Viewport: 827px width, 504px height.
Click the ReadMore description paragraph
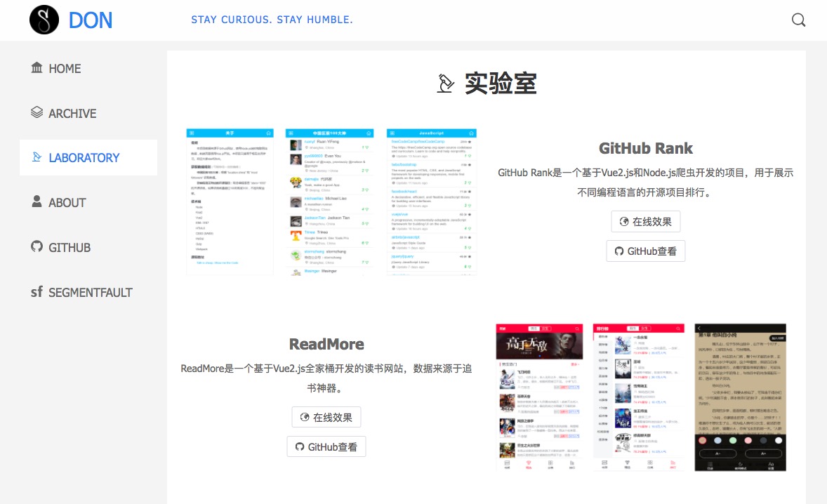coord(326,378)
